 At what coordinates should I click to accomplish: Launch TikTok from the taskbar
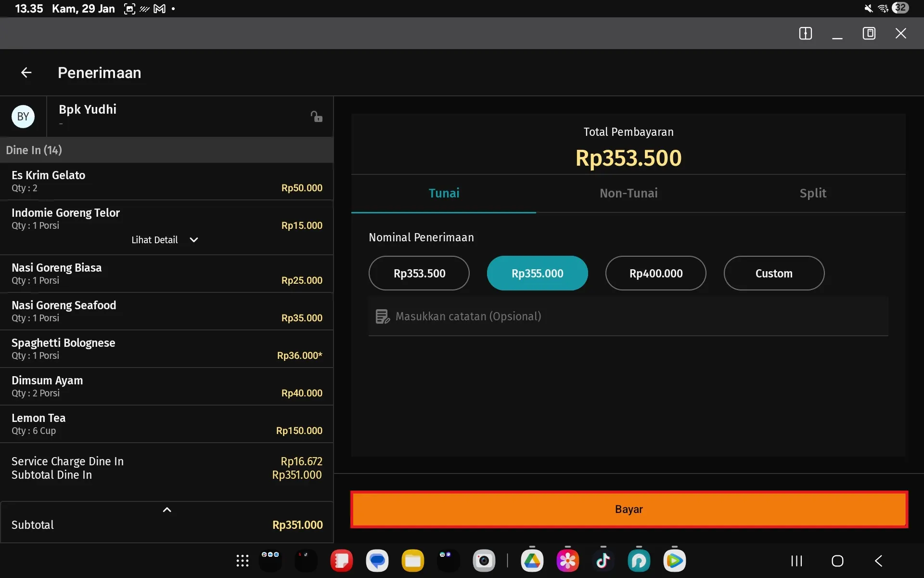[603, 560]
